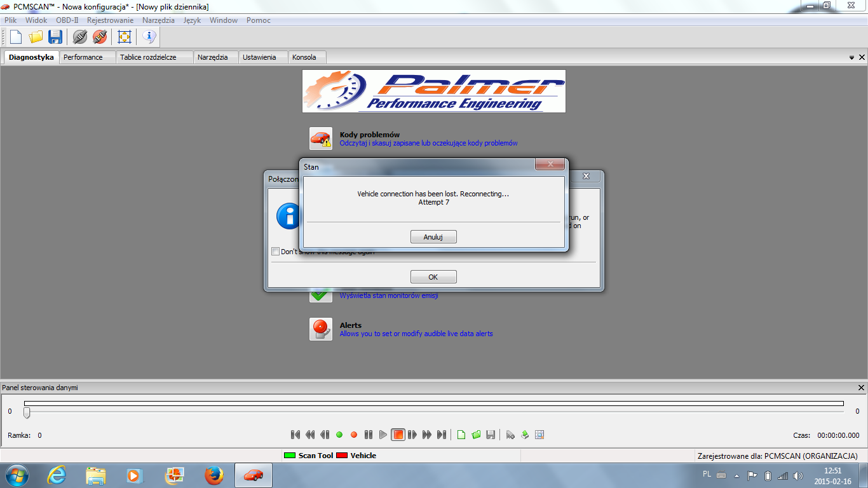Click the green checkmark emission monitors icon
Screen dimensions: 868x488
pyautogui.click(x=321, y=295)
